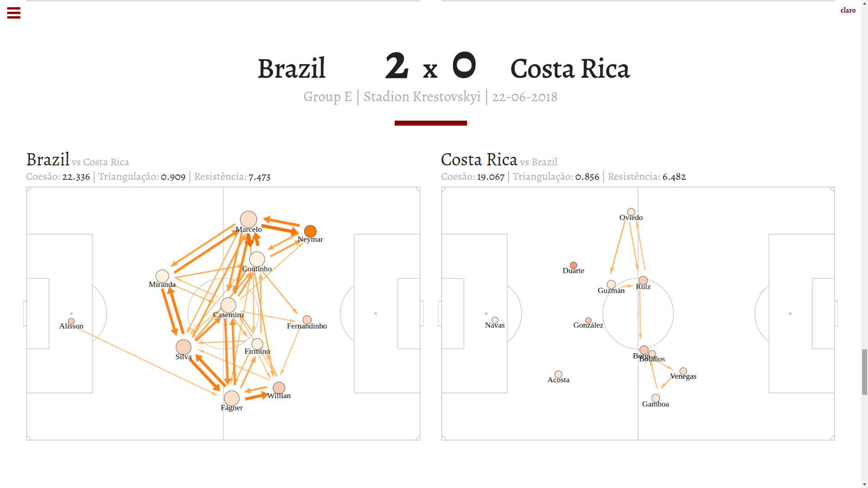Toggle the claro theme switch
This screenshot has height=488, width=868.
pos(848,10)
